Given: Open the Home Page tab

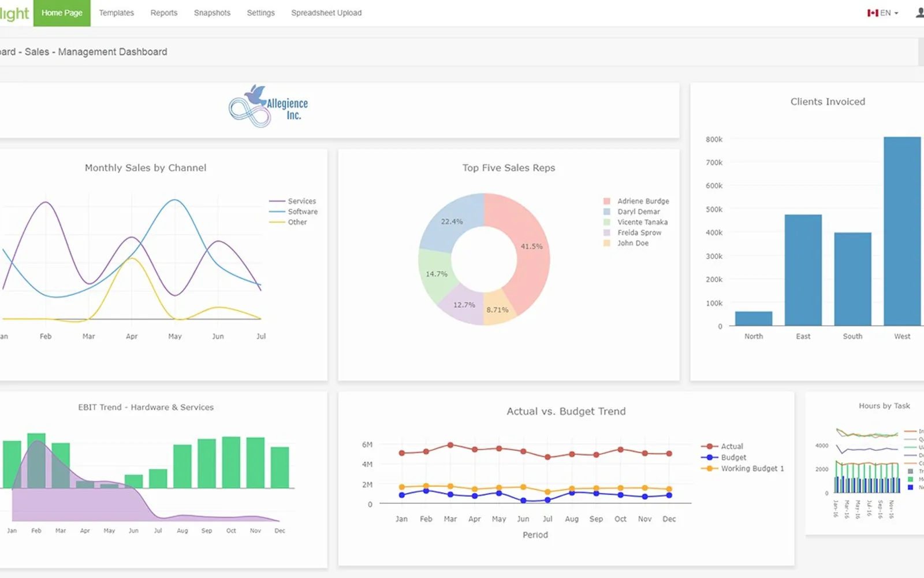Looking at the screenshot, I should [62, 13].
